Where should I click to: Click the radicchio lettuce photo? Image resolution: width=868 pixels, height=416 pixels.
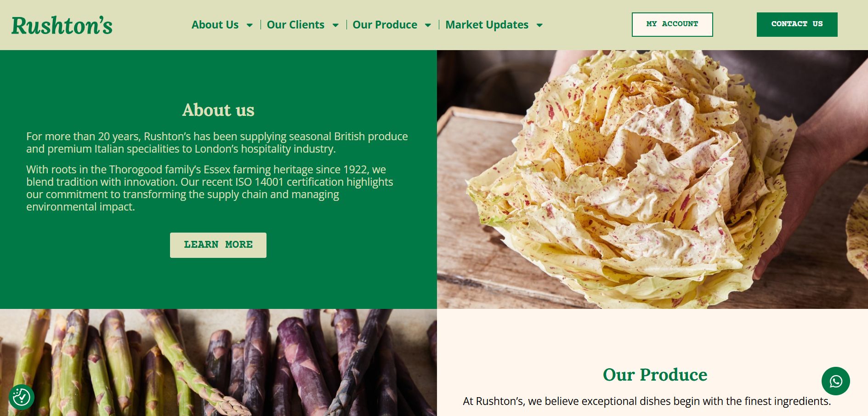pyautogui.click(x=652, y=179)
